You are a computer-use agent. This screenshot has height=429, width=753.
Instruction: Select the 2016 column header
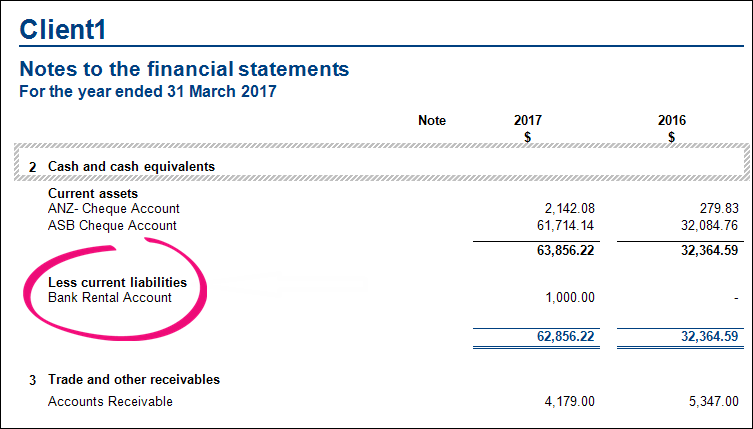(x=671, y=121)
